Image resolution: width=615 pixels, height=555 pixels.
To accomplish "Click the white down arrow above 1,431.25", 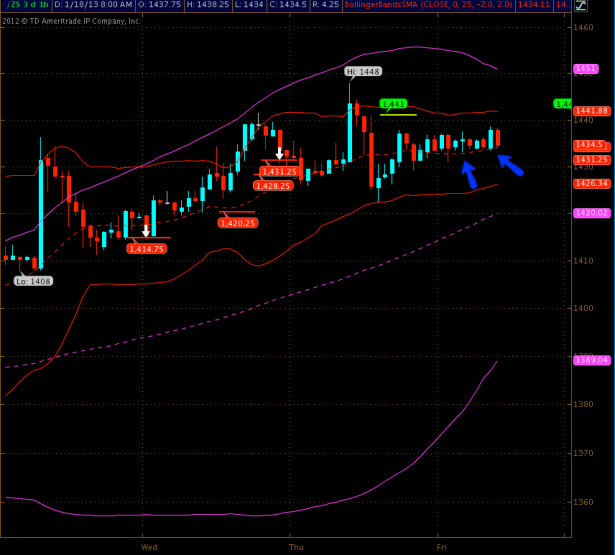I will coord(279,154).
